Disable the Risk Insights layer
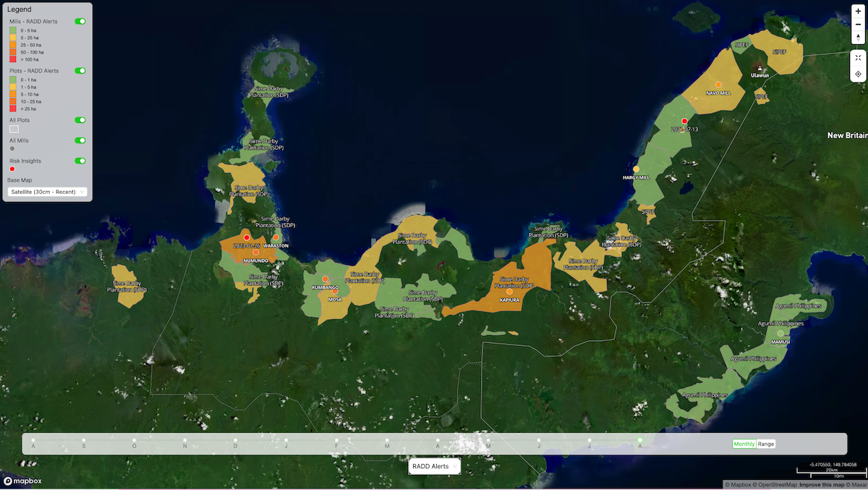This screenshot has width=868, height=490. point(80,161)
